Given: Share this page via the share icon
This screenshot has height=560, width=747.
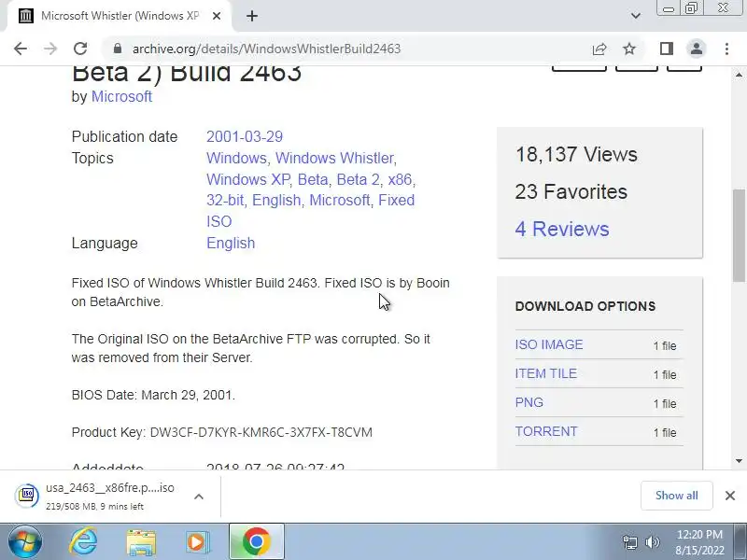Looking at the screenshot, I should tap(599, 49).
